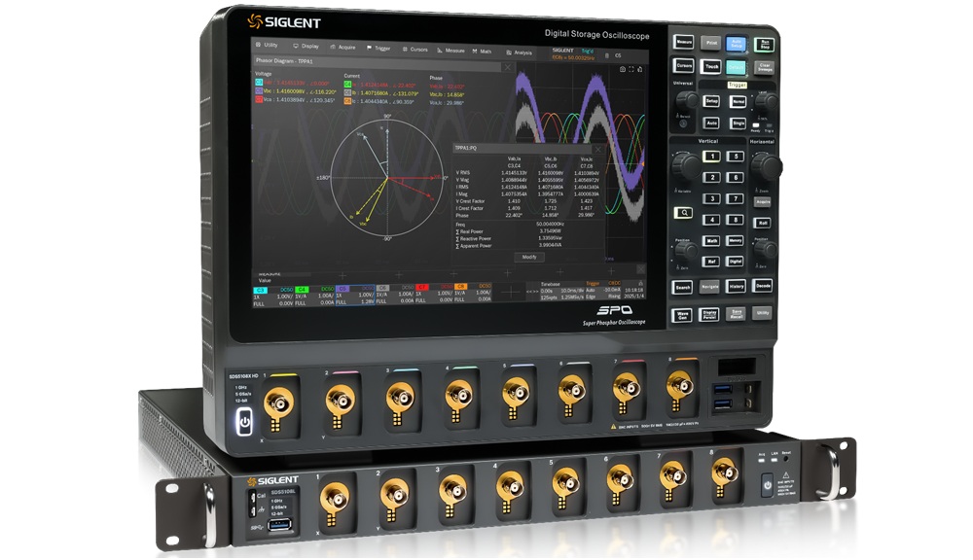The width and height of the screenshot is (973, 560).
Task: Open the on-screen Measure menu
Action: [451, 51]
